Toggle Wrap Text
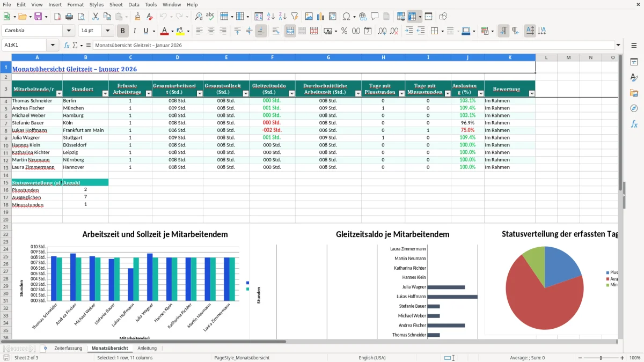 click(x=276, y=31)
